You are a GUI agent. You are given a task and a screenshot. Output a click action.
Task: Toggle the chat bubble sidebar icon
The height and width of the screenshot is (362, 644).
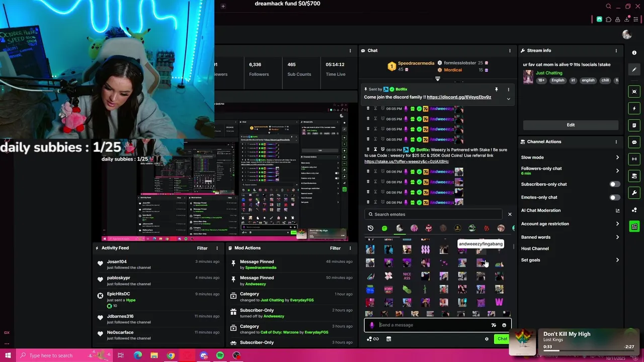pyautogui.click(x=634, y=142)
